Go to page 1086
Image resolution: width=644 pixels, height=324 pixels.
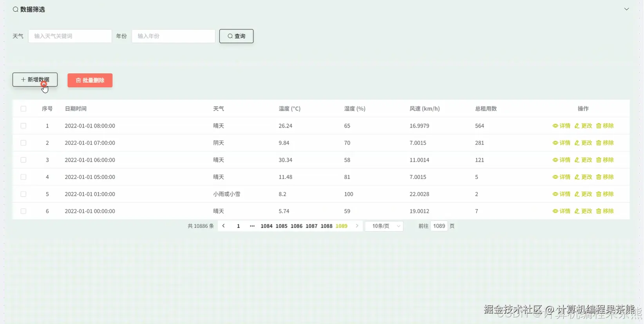pos(297,226)
